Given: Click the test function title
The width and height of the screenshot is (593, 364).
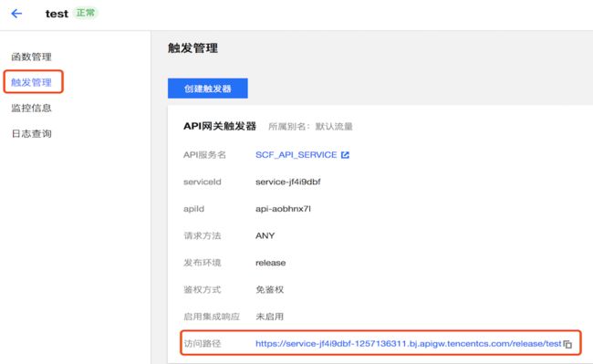Looking at the screenshot, I should pos(57,14).
